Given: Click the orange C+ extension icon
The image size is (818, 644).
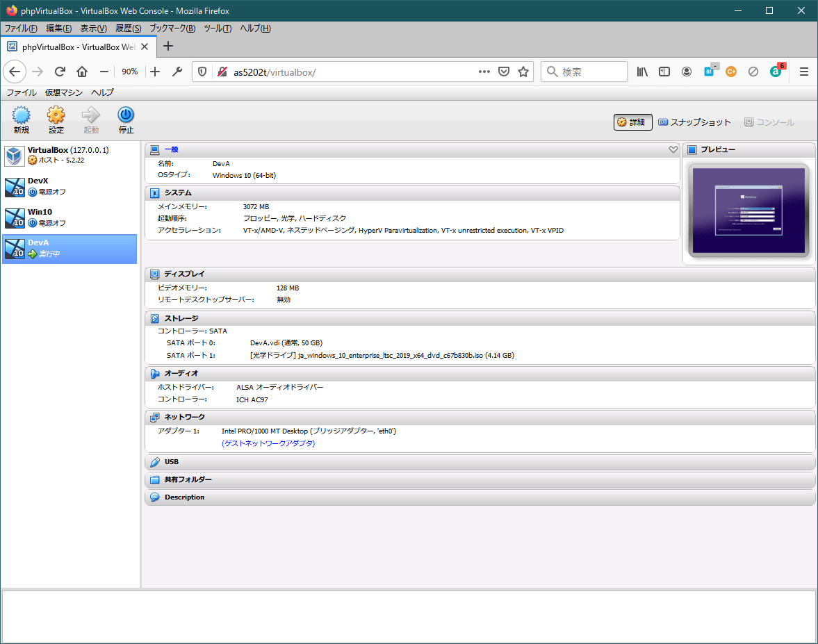Looking at the screenshot, I should coord(731,72).
